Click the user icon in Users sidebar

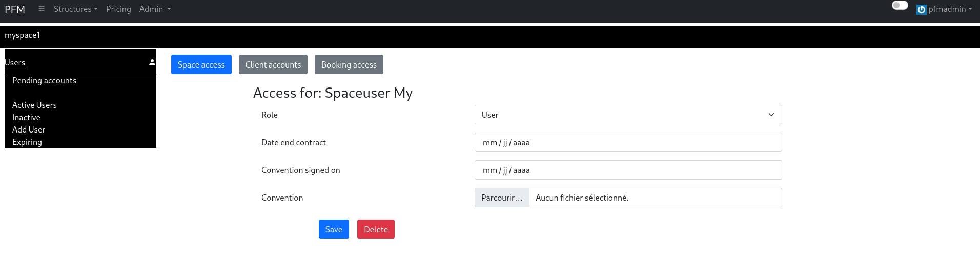[152, 62]
